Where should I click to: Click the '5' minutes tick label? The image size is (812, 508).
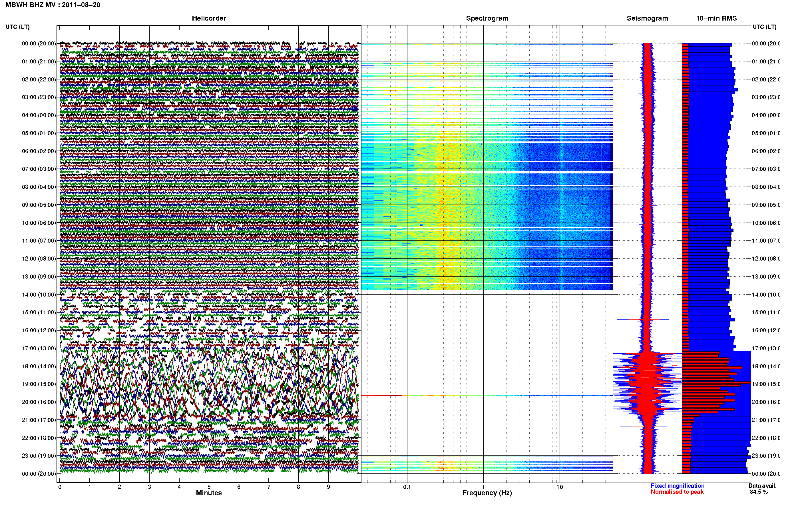point(209,487)
